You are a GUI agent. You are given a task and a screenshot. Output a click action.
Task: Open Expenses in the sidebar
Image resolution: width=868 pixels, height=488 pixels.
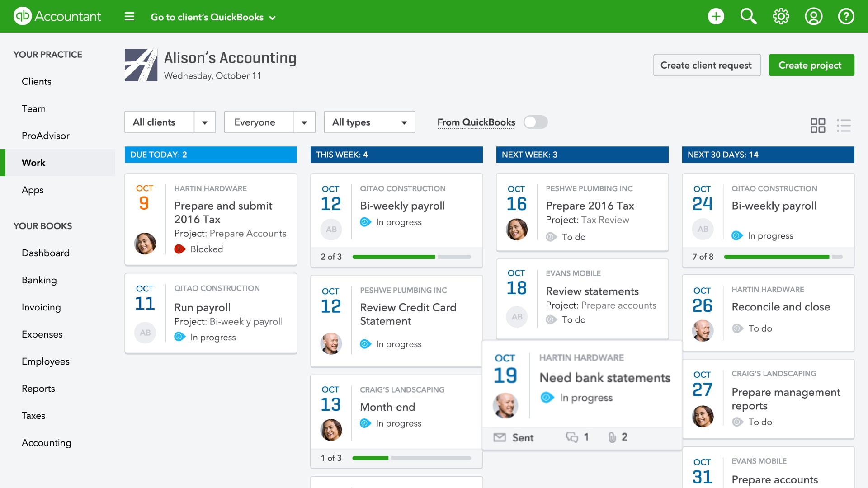pyautogui.click(x=42, y=334)
